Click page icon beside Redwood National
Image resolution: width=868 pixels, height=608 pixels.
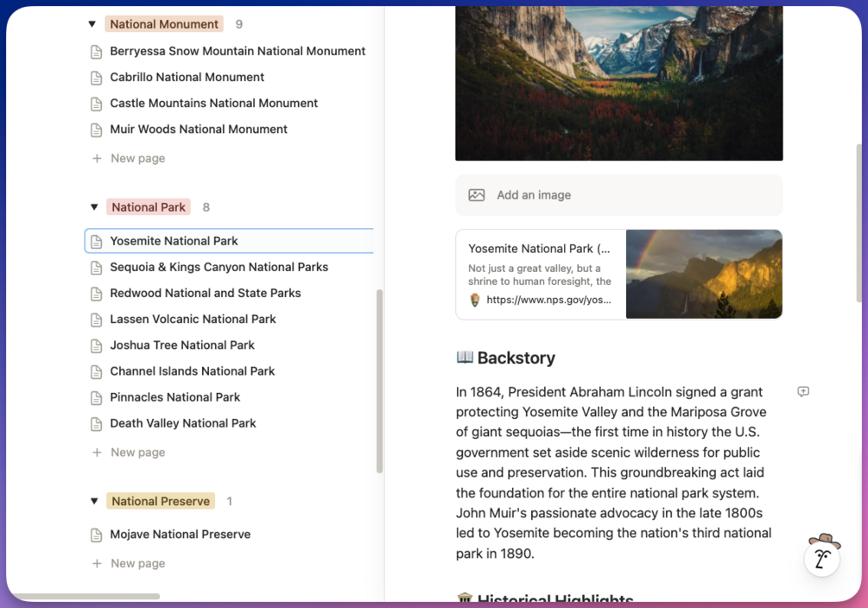coord(97,294)
